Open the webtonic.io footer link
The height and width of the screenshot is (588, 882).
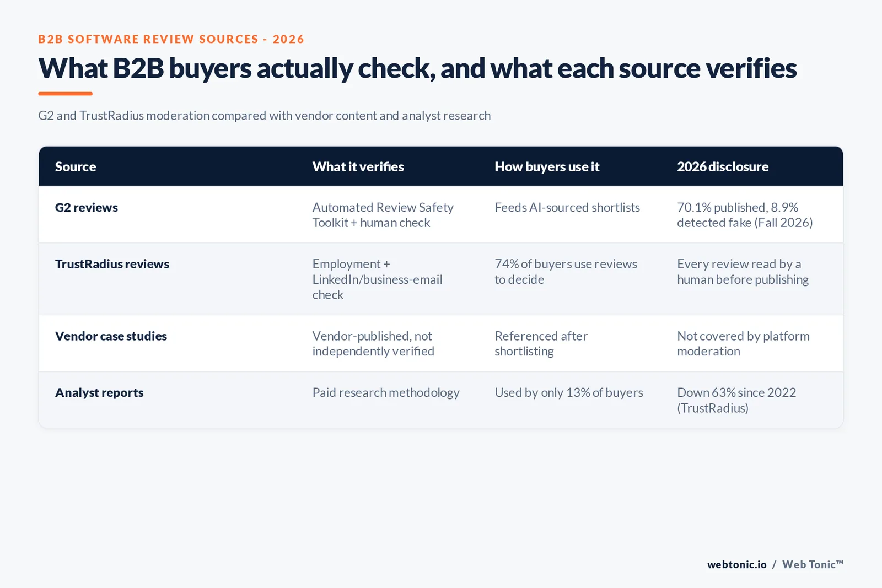(736, 564)
